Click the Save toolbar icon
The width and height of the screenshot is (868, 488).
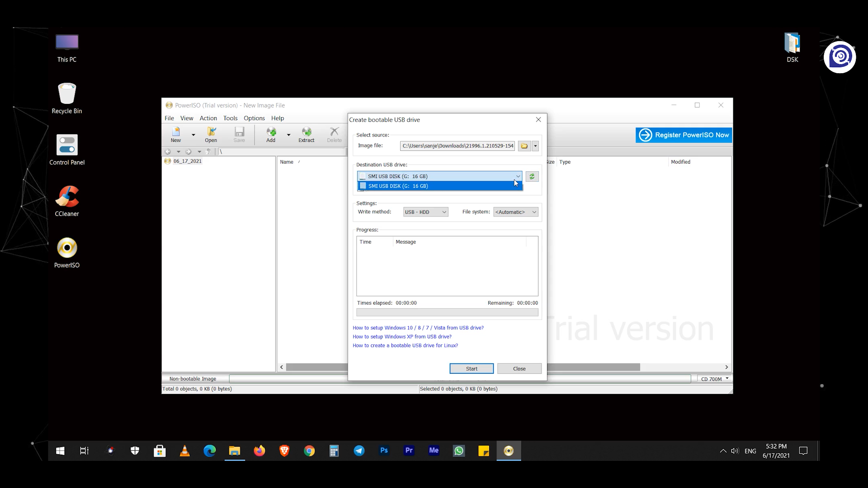coord(239,135)
